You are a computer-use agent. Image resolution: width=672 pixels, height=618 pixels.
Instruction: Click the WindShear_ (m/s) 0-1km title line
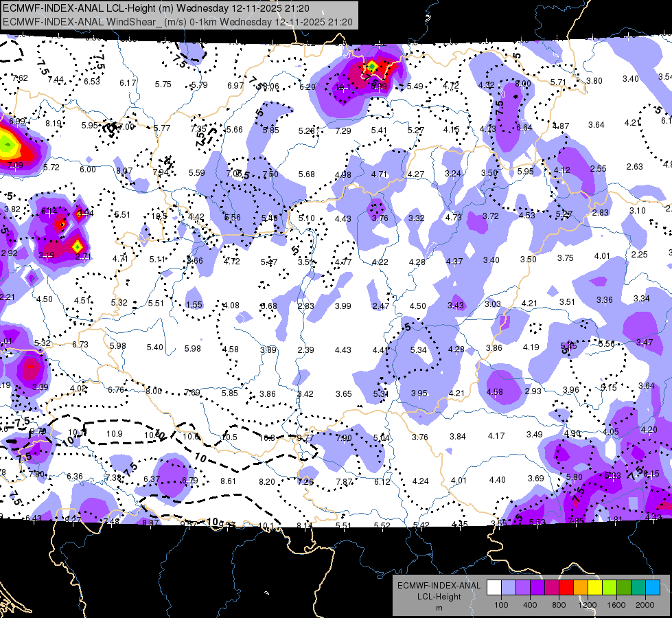tap(178, 22)
